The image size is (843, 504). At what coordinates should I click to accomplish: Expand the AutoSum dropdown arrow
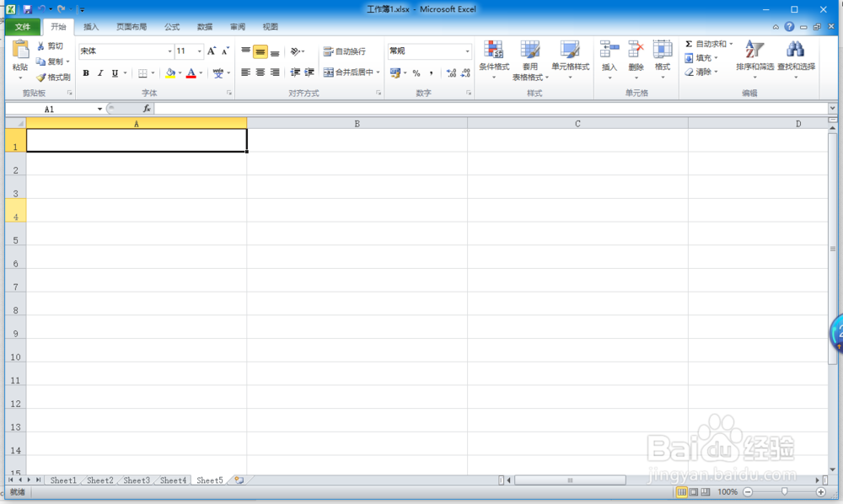[731, 44]
